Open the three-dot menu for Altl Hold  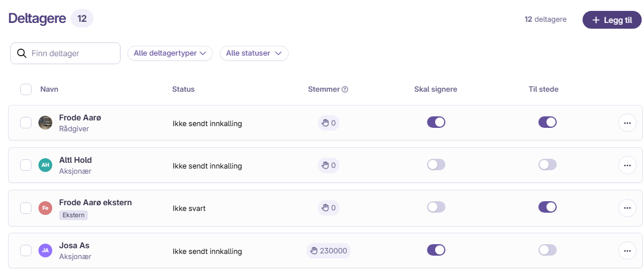(627, 165)
